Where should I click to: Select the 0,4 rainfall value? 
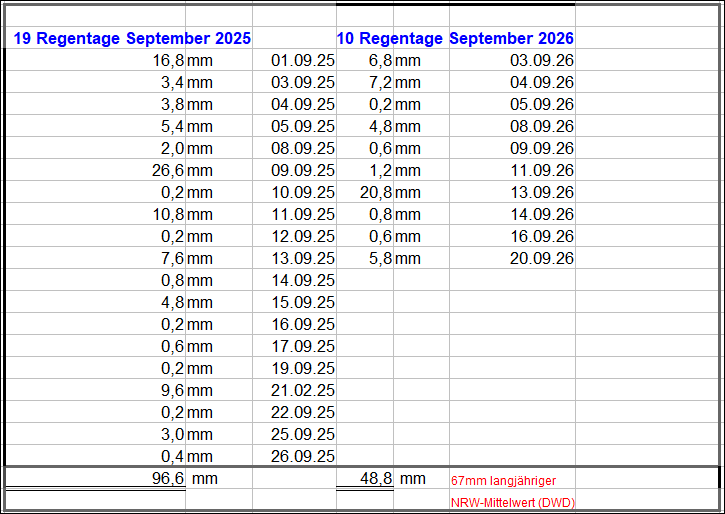click(172, 457)
